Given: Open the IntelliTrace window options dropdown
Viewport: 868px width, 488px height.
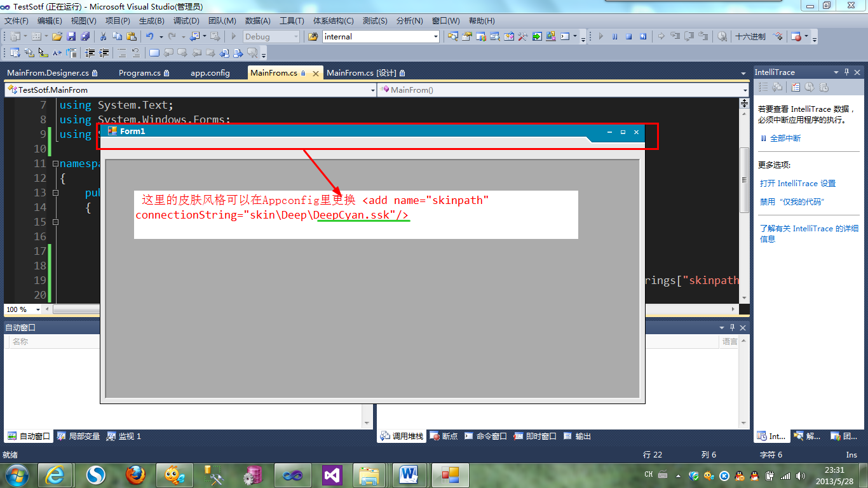Looking at the screenshot, I should tap(836, 72).
